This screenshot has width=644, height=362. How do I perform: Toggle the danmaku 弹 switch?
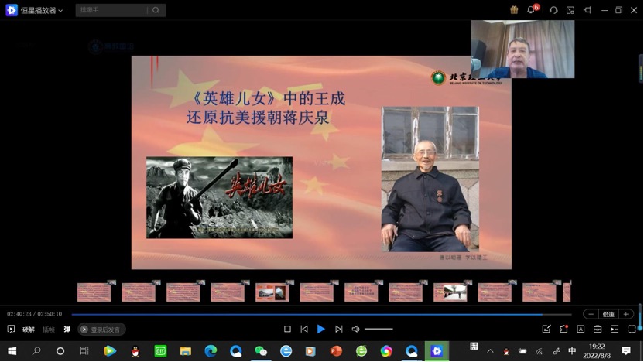(67, 330)
